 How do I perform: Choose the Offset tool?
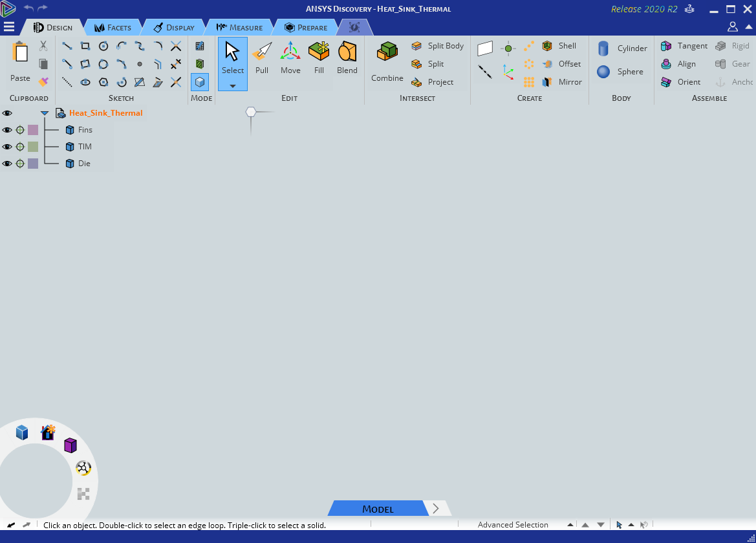coord(561,64)
